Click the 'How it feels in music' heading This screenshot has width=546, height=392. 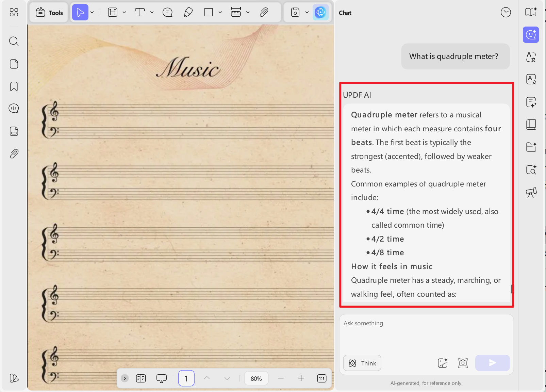[x=392, y=266]
